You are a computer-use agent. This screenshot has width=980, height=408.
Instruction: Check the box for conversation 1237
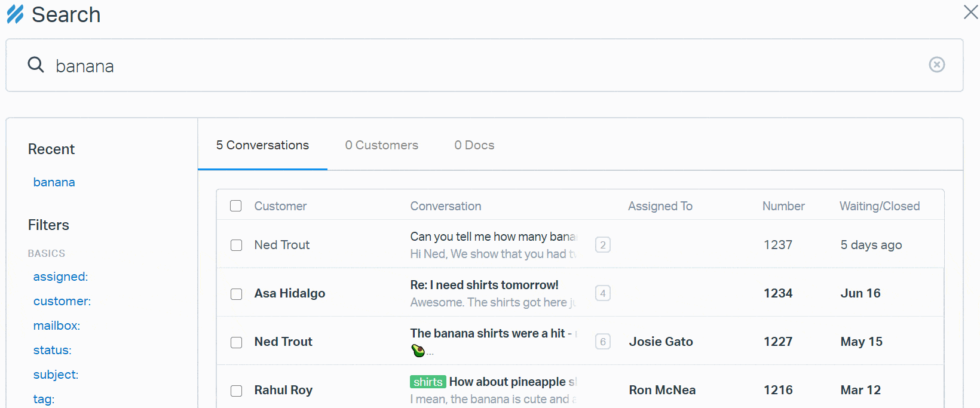(237, 246)
